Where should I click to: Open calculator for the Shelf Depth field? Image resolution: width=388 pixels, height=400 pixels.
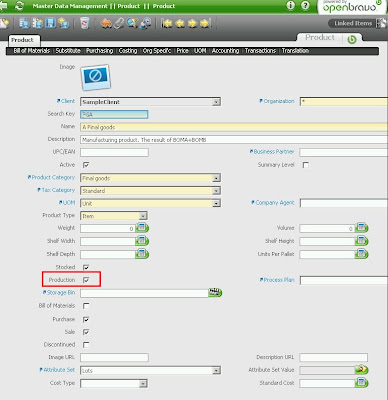142,254
